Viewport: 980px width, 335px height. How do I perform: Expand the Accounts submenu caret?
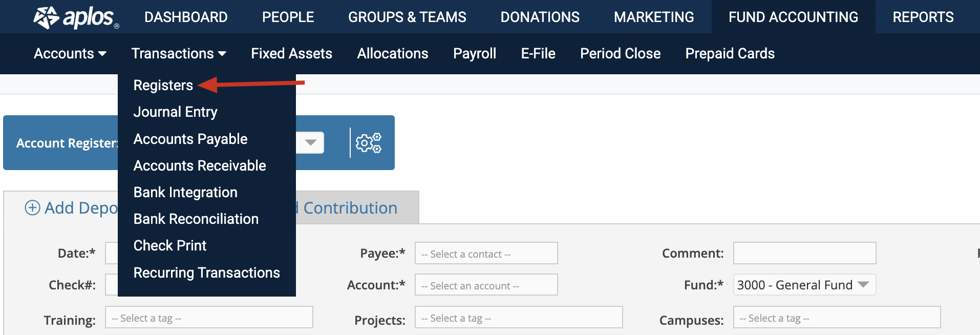[x=102, y=54]
